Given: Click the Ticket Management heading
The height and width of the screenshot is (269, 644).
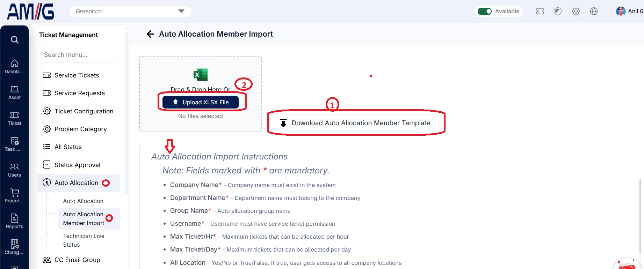Looking at the screenshot, I should pyautogui.click(x=68, y=35).
